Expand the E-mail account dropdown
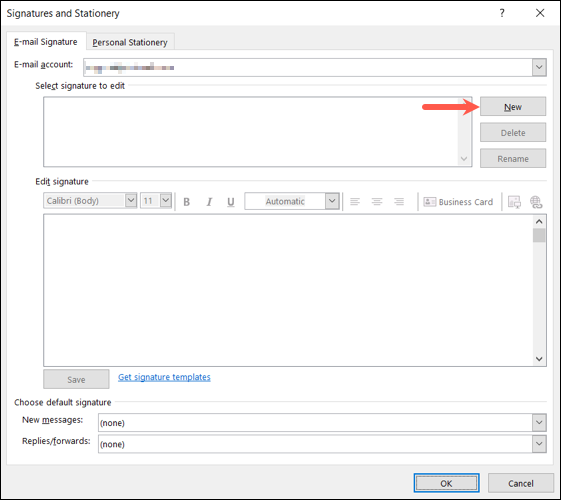 539,67
